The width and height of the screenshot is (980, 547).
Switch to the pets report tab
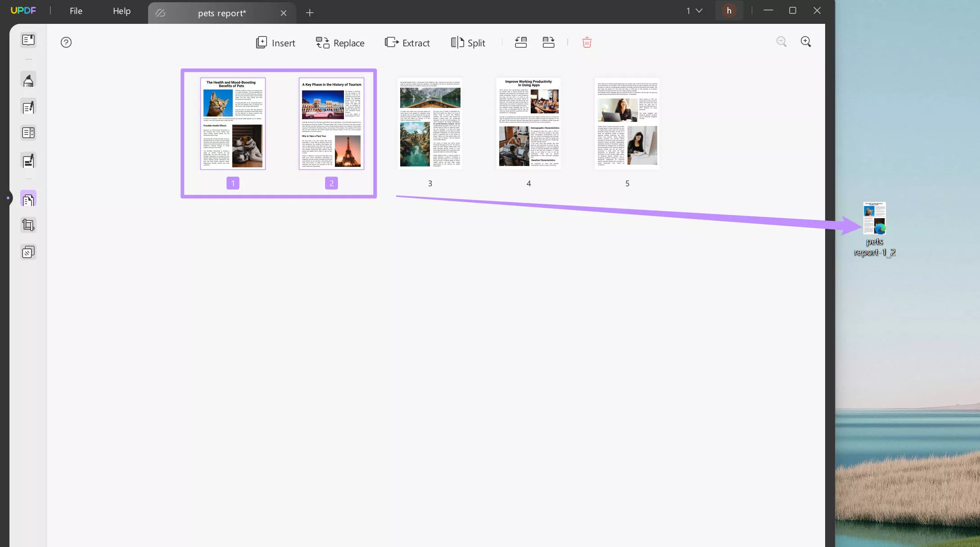pyautogui.click(x=222, y=13)
